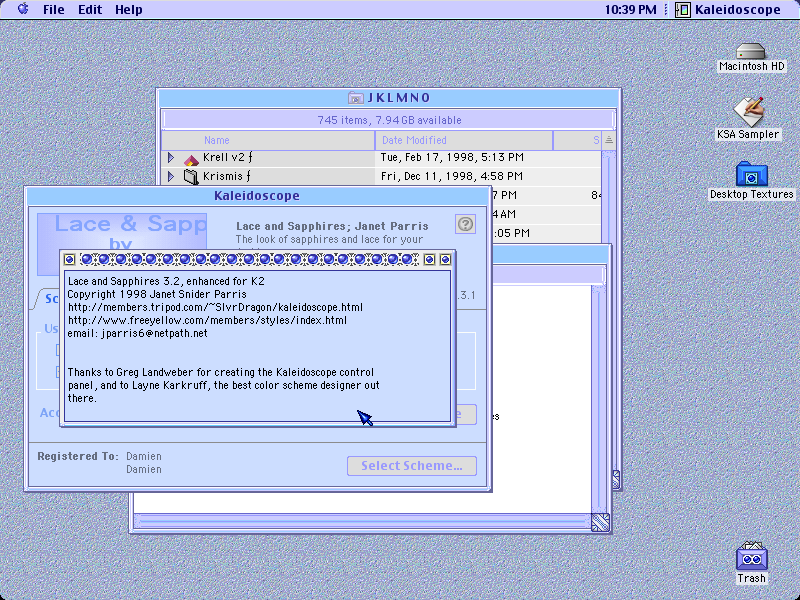Viewport: 800px width, 600px height.
Task: Click the JKLMNO window title bar
Action: tap(389, 97)
